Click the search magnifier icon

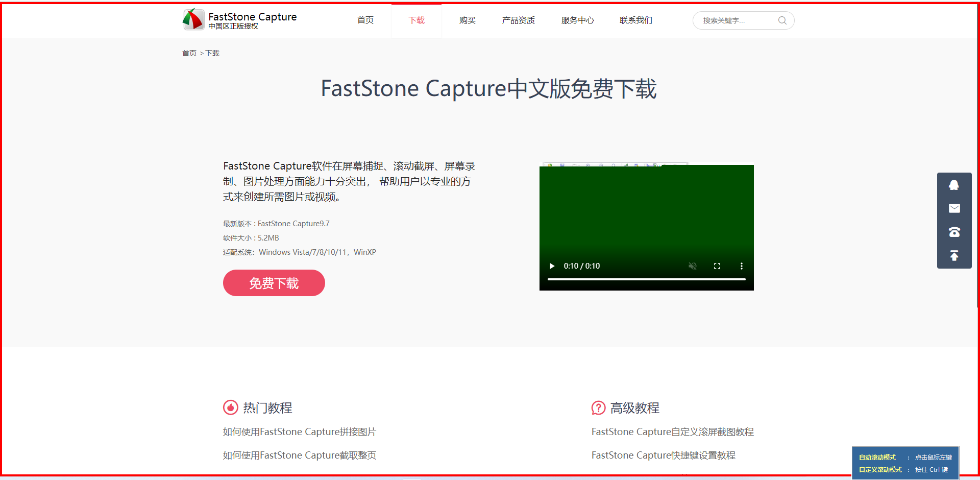(x=782, y=20)
